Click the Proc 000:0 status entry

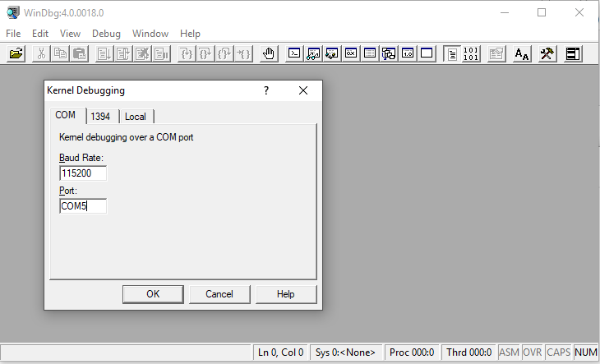tap(412, 352)
